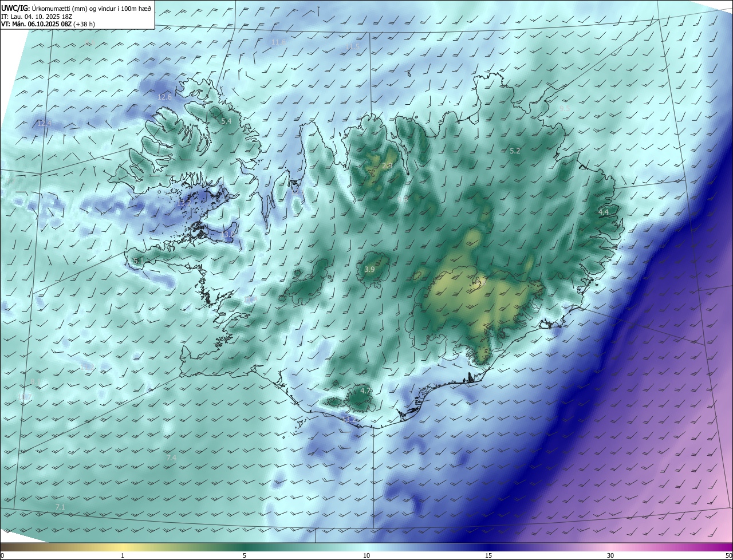The width and height of the screenshot is (733, 560).
Task: Click the 12.4 value label on the map
Action: click(44, 123)
